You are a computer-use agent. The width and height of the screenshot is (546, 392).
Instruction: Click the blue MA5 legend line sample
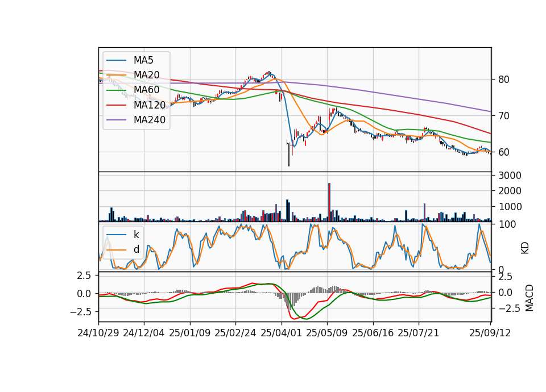point(116,60)
